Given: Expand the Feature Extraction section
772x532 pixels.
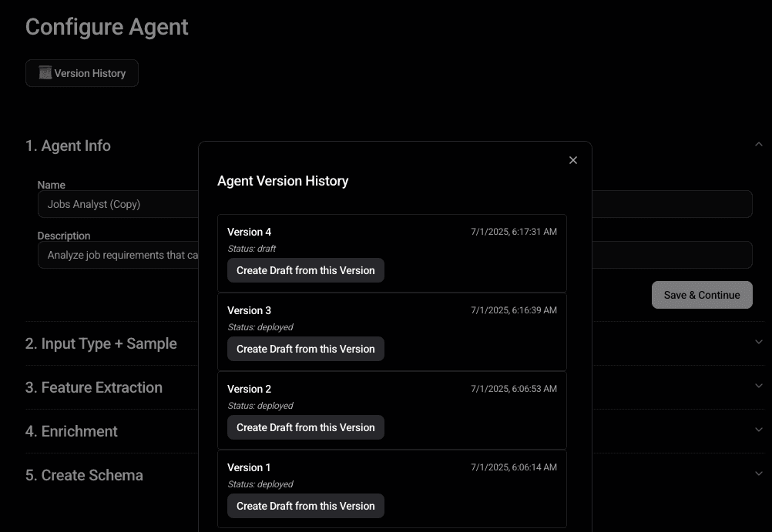Looking at the screenshot, I should coord(758,386).
